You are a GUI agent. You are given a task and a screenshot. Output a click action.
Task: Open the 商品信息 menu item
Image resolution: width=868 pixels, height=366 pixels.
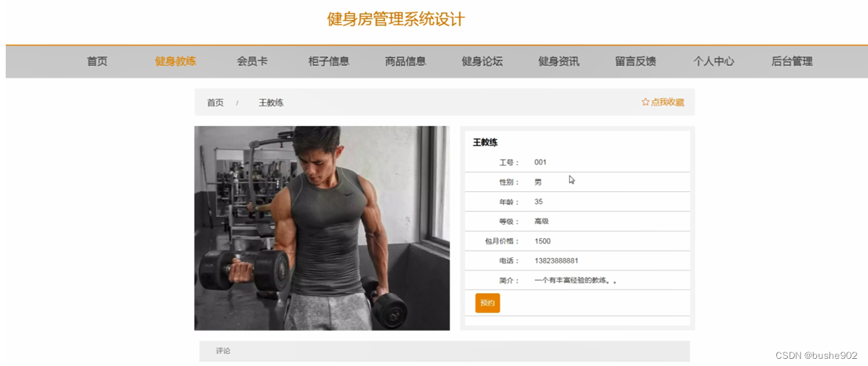tap(405, 62)
